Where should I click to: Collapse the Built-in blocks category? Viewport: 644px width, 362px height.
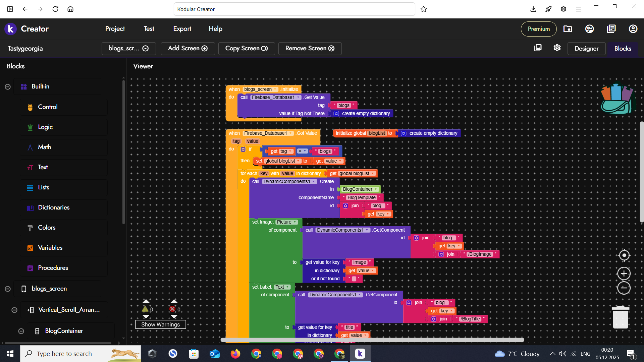[x=8, y=87]
